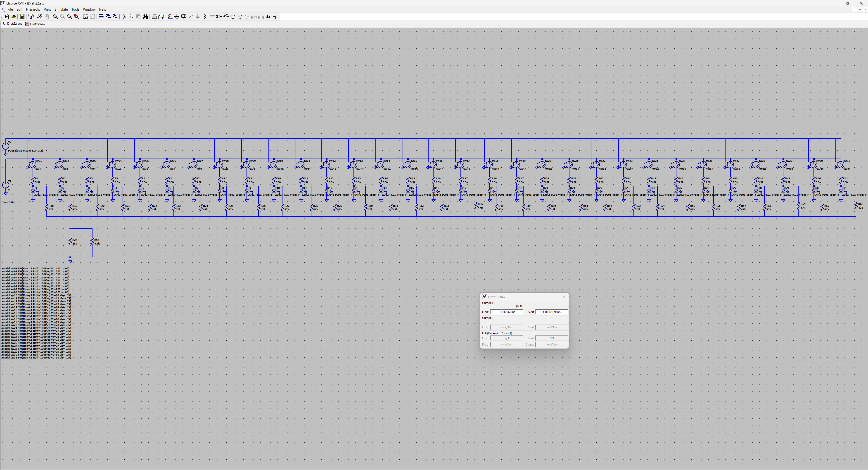This screenshot has width=868, height=470.
Task: Select the Draw Wire pencil tool
Action: point(169,17)
